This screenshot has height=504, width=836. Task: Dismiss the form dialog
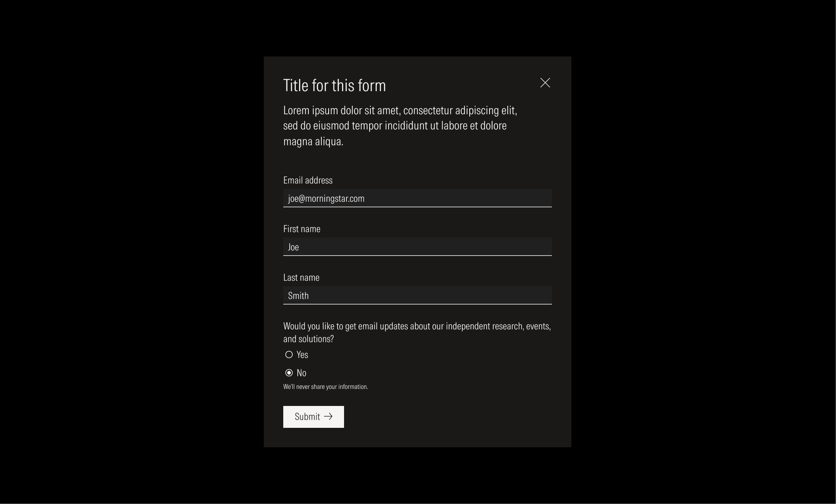[545, 83]
